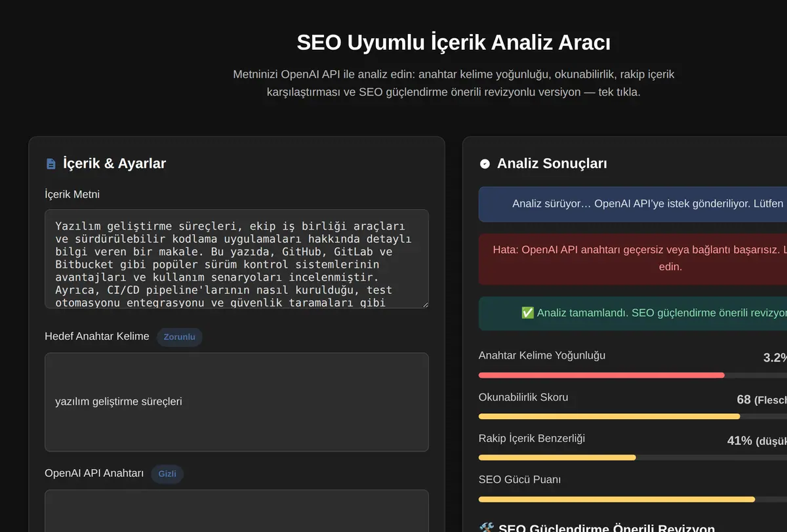Image resolution: width=787 pixels, height=532 pixels.
Task: Click the subtitle paragraph starting 'Metninizi OpenAI API'
Action: tap(454, 83)
